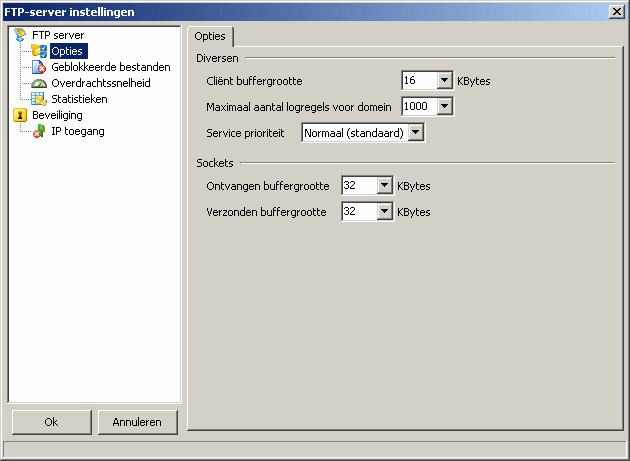The height and width of the screenshot is (461, 630).
Task: Close the FTP-server instellingen dialog
Action: [617, 12]
